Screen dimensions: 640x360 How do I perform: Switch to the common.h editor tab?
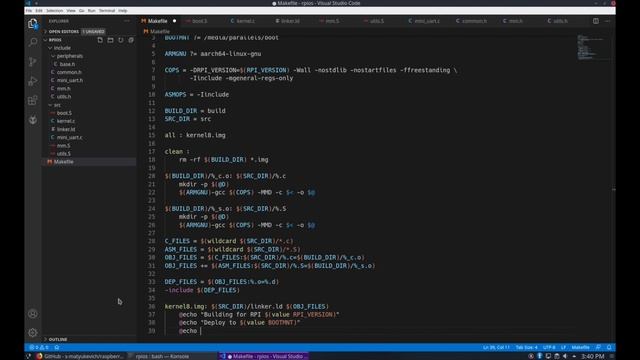click(474, 21)
